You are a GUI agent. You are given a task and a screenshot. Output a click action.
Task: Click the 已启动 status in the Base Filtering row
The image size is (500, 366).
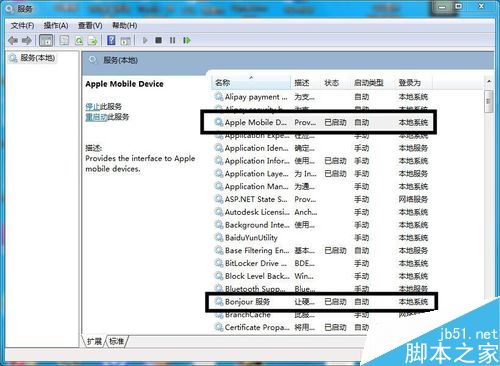(335, 250)
